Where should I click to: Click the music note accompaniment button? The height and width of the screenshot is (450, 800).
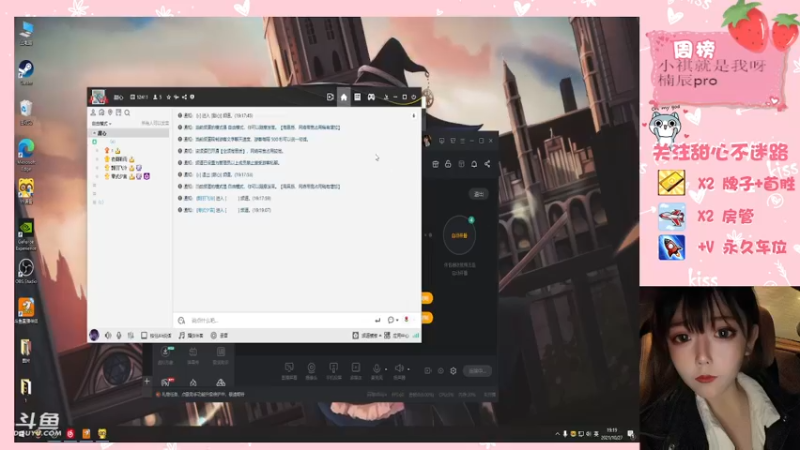191,335
